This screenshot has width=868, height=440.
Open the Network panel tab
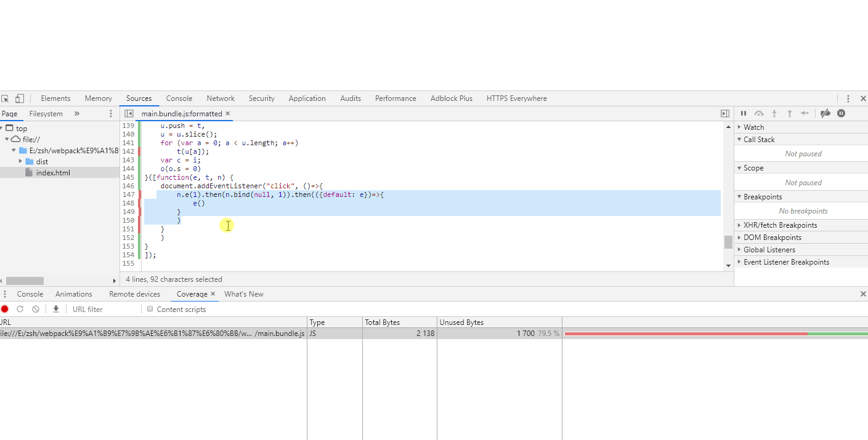[x=221, y=98]
